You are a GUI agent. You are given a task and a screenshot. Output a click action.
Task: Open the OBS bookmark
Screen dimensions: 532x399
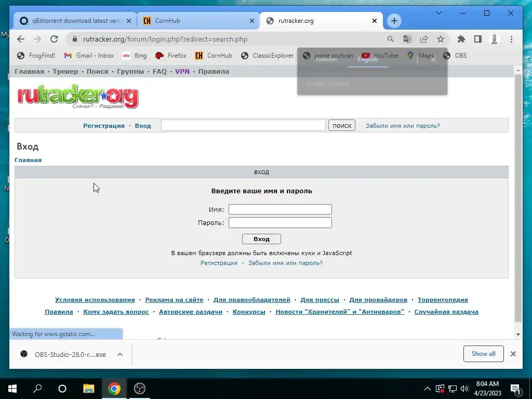[455, 56]
